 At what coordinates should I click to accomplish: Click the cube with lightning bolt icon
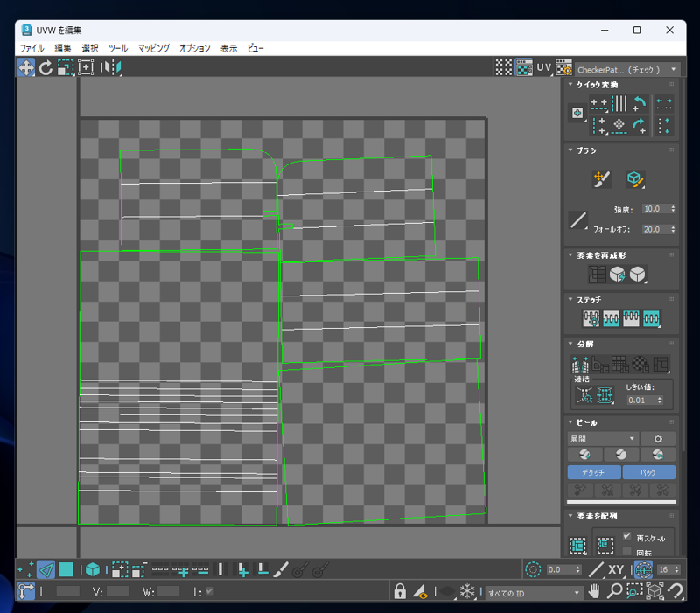(618, 275)
